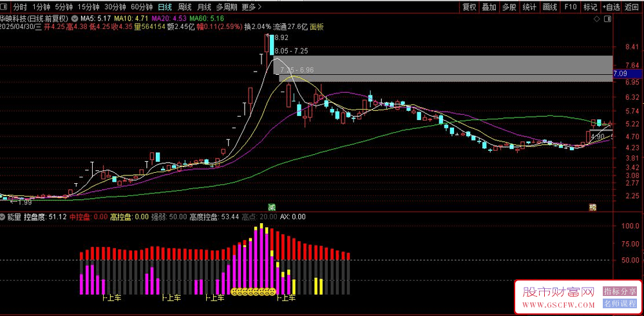Click the first yellow smiley signal icon
The width and height of the screenshot is (644, 316).
(235, 292)
